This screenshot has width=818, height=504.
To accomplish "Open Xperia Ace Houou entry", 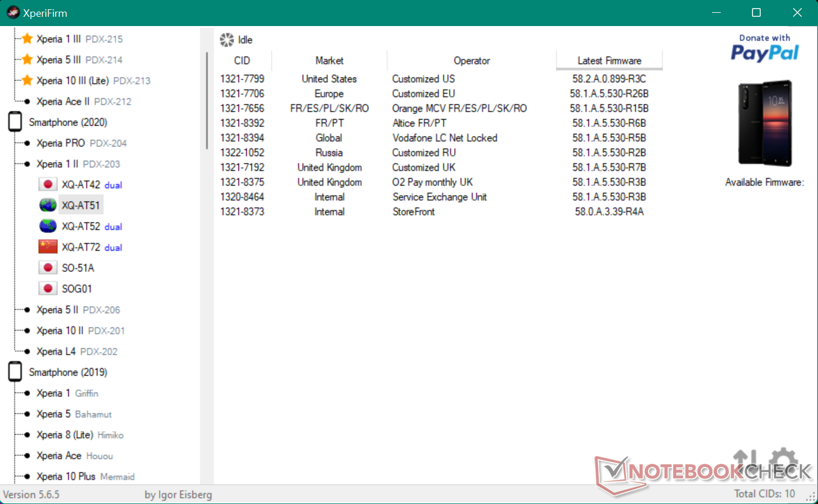I will coord(75,455).
